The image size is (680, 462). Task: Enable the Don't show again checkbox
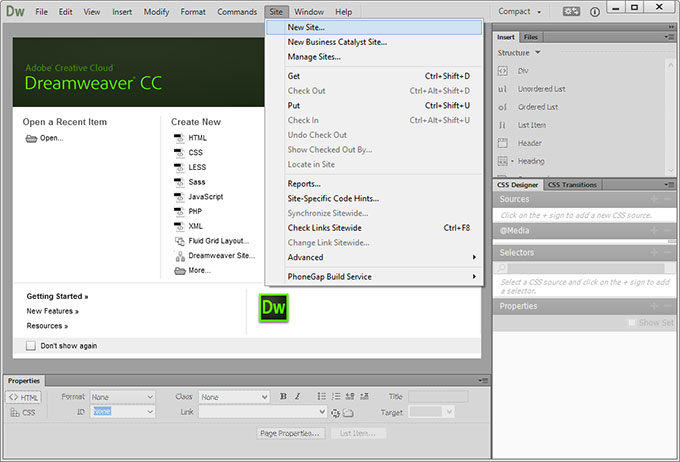(30, 346)
